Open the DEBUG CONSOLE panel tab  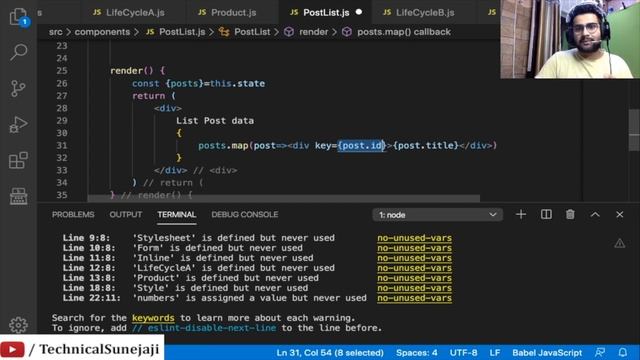click(245, 215)
